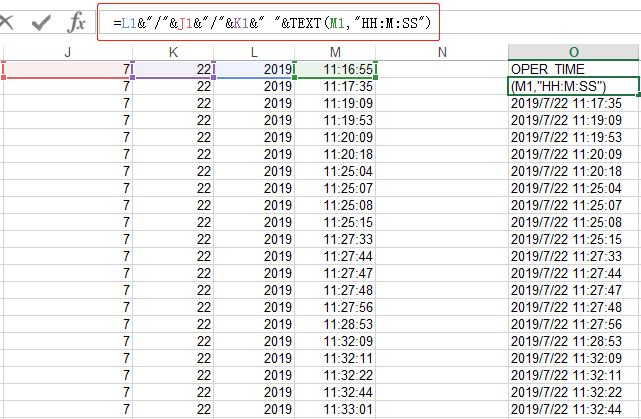The height and width of the screenshot is (419, 641).
Task: Select the 2019/7/22 11:19:53 result cell
Action: (574, 137)
